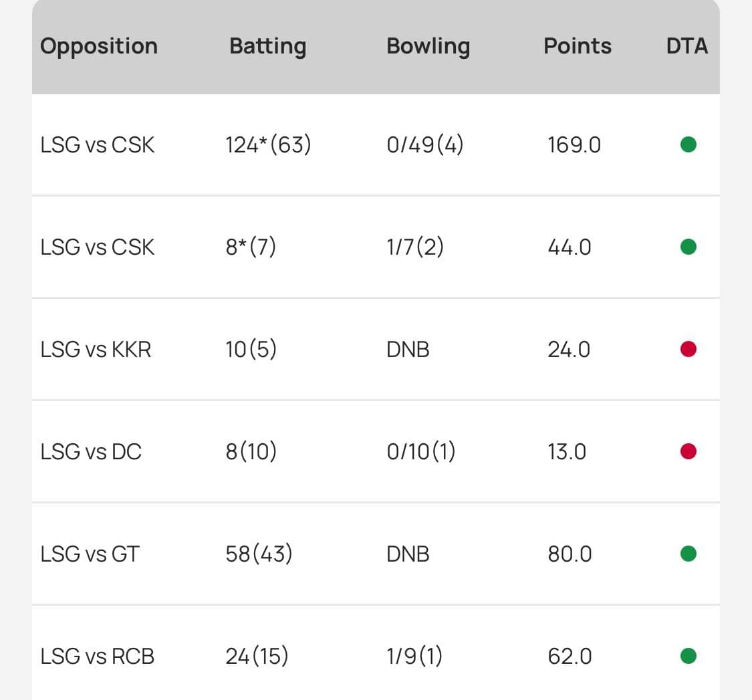Open the LSG vs KKR match row

(96, 350)
